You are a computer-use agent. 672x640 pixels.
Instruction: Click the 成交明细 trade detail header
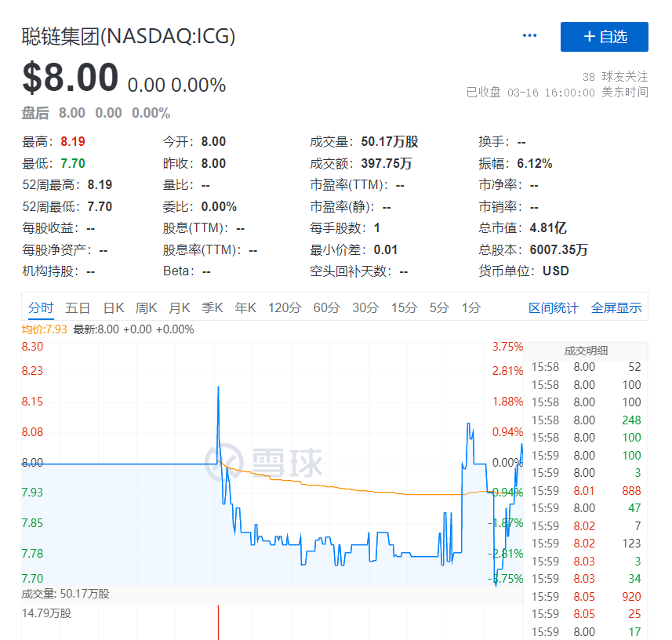(588, 349)
